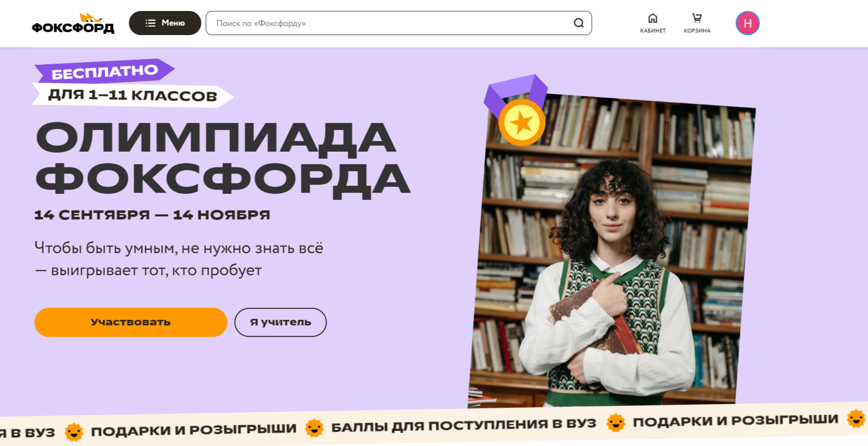The image size is (868, 446).
Task: Click the Foxford fox logo
Action: point(73,24)
